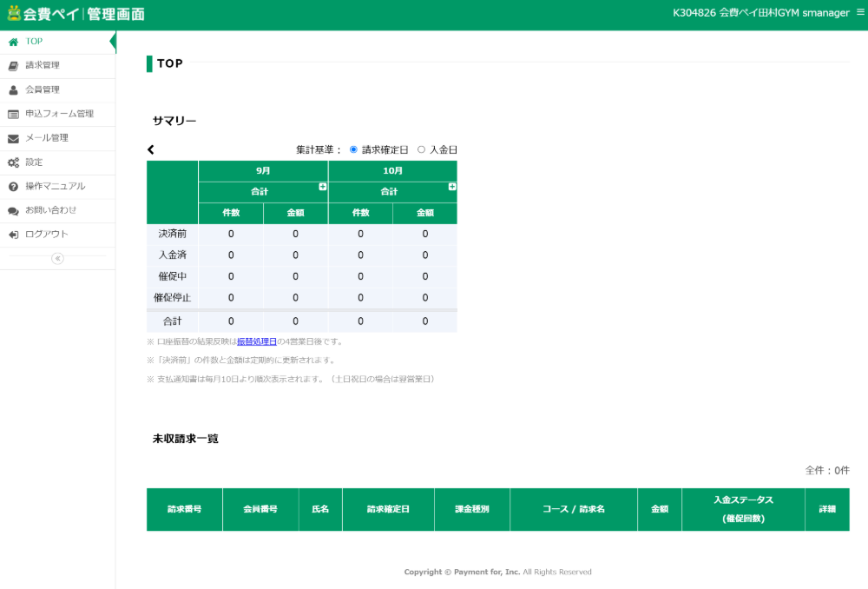This screenshot has width=868, height=589.
Task: Open 設定 in the sidebar
Action: 57,162
